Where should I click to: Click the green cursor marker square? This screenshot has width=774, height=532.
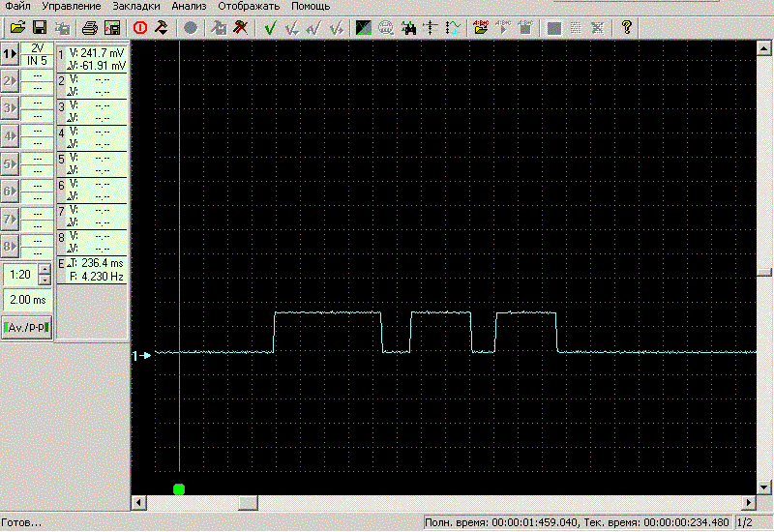tap(179, 489)
